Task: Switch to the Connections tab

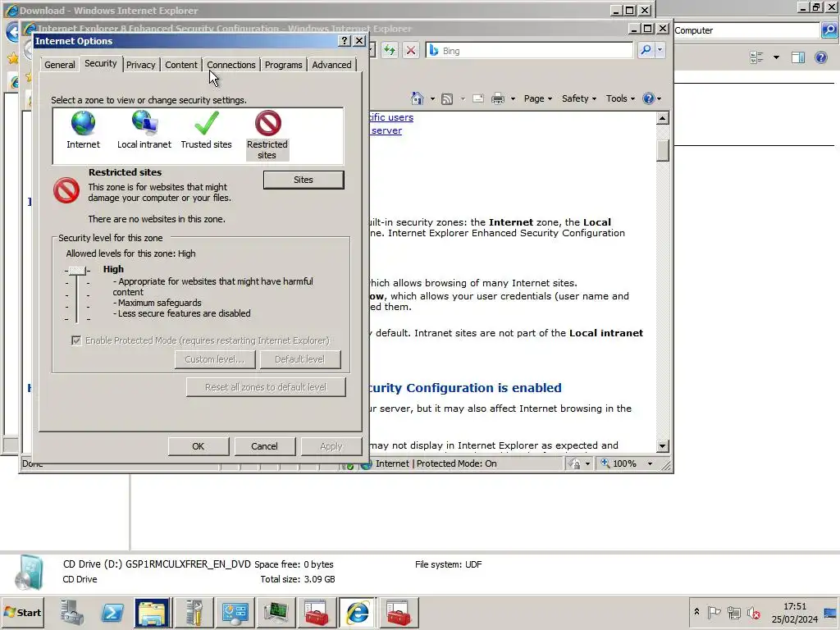Action: pyautogui.click(x=231, y=65)
